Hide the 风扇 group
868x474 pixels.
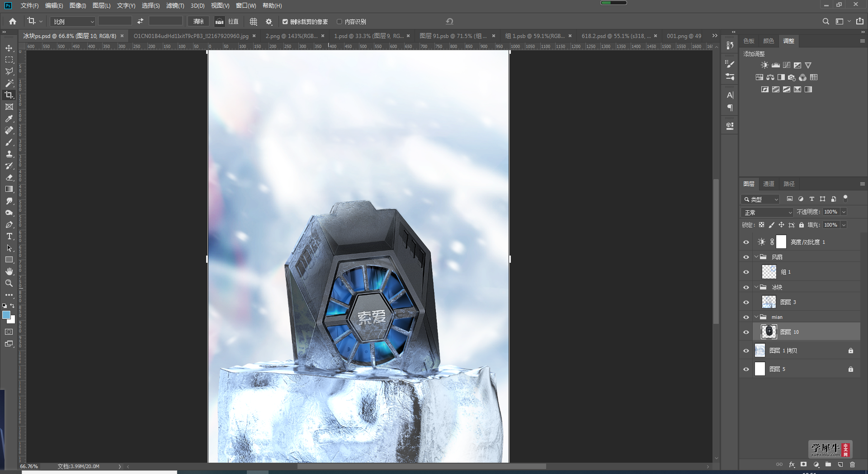coord(746,257)
